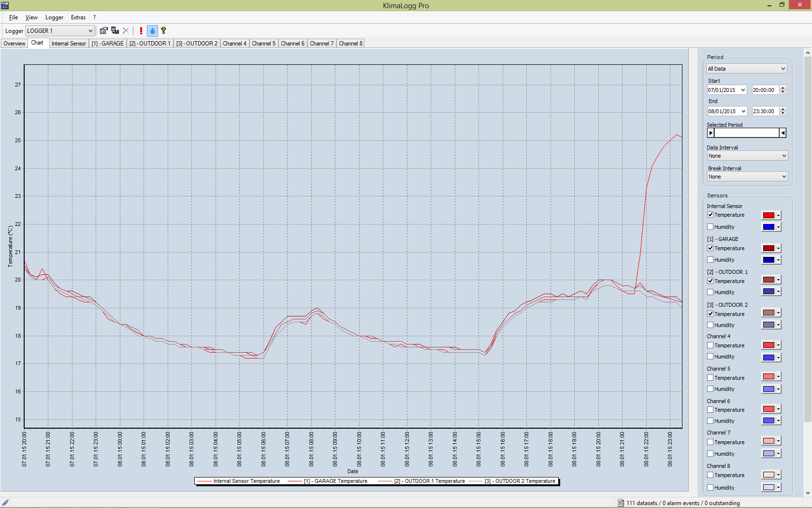
Task: Click the red exclamation alarm icon
Action: tap(141, 30)
